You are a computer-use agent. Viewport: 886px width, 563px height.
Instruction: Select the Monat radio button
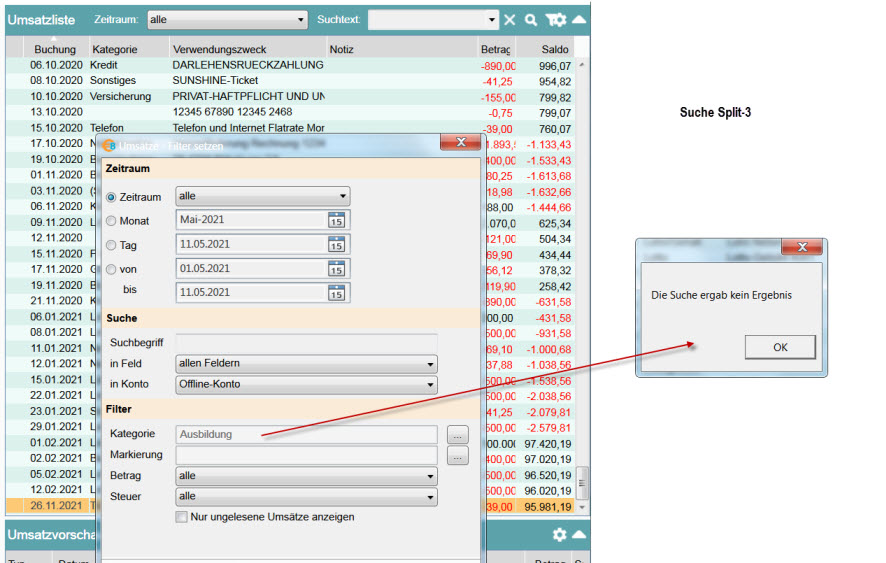[111, 221]
